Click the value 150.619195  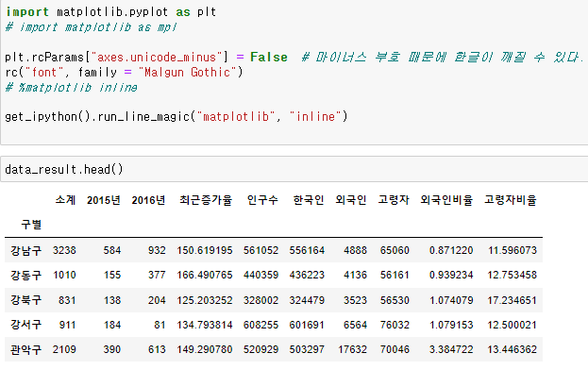pos(205,250)
